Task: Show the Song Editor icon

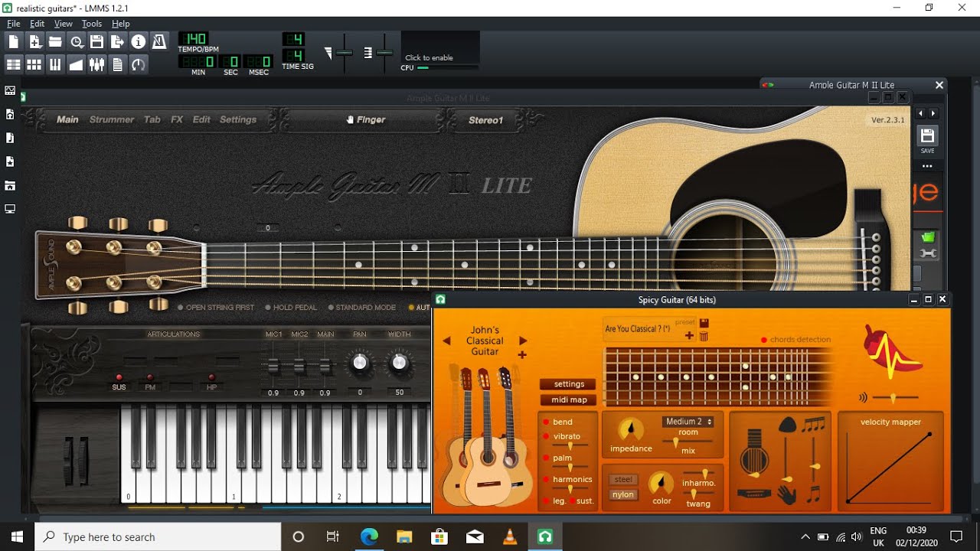Action: pyautogui.click(x=14, y=65)
